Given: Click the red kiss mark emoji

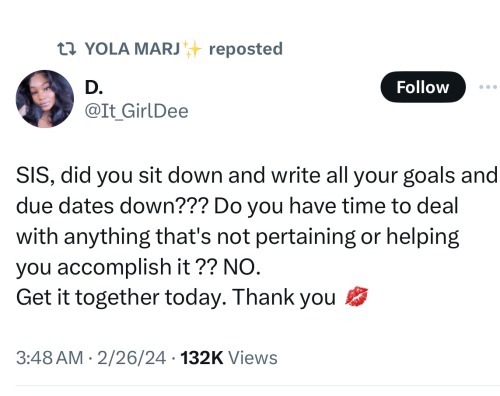Looking at the screenshot, I should click(x=356, y=296).
